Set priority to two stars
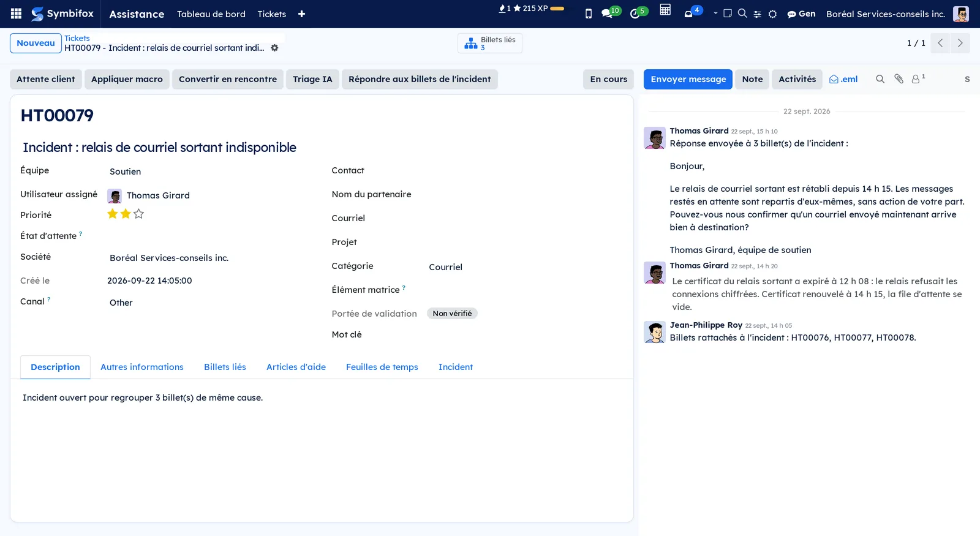 [x=126, y=214]
